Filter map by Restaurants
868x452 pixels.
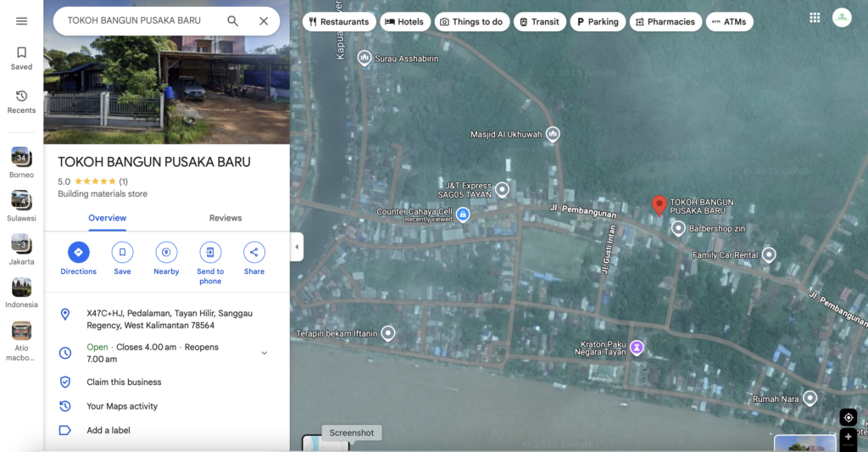(x=339, y=22)
